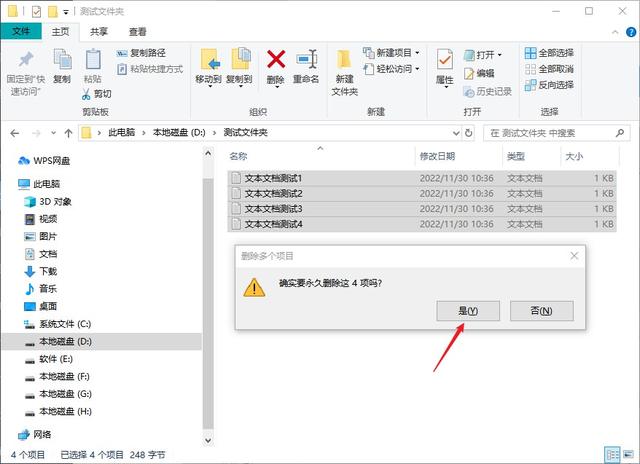Click 此电脑 in the address breadcrumb

[122, 132]
